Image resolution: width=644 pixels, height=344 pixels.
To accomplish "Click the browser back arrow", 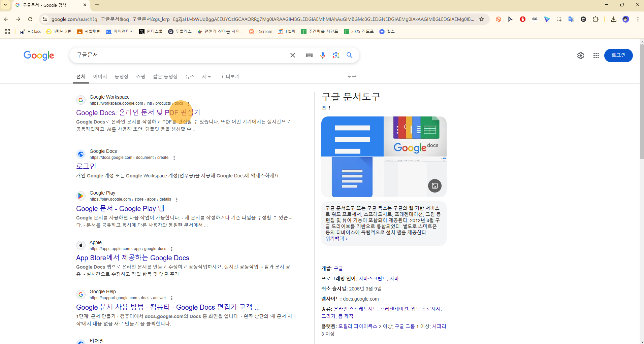I will pos(6,19).
